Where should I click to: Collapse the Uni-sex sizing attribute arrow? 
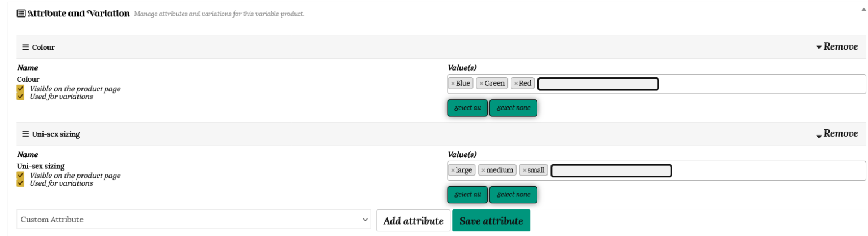819,136
